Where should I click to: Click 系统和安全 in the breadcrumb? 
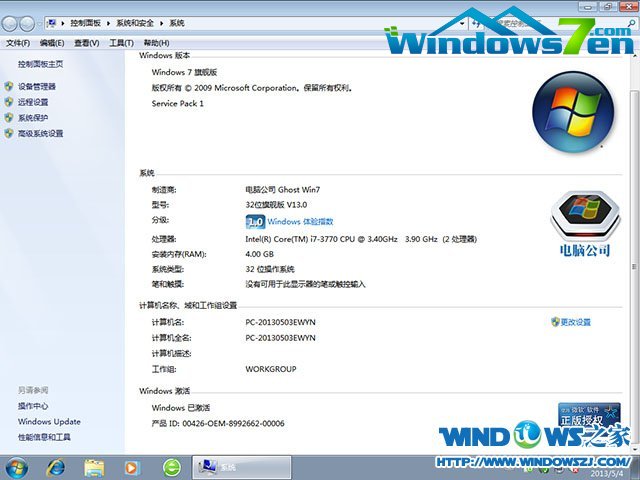pos(135,23)
